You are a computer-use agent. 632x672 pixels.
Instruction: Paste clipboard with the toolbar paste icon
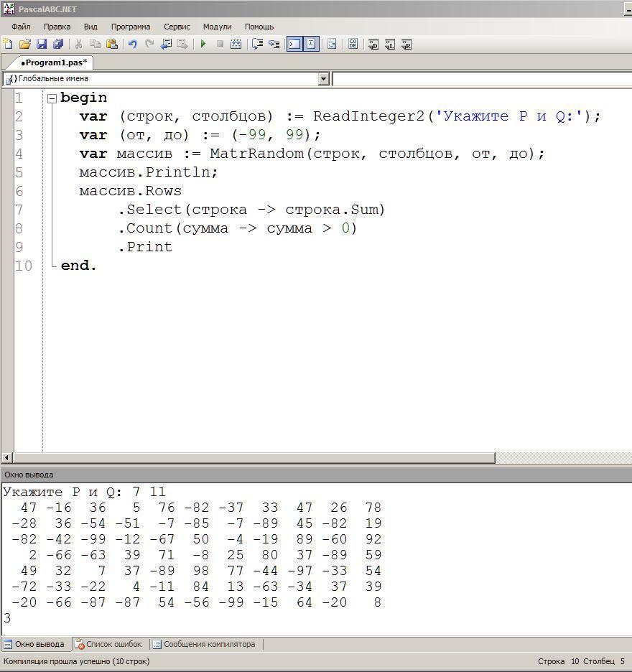point(112,44)
